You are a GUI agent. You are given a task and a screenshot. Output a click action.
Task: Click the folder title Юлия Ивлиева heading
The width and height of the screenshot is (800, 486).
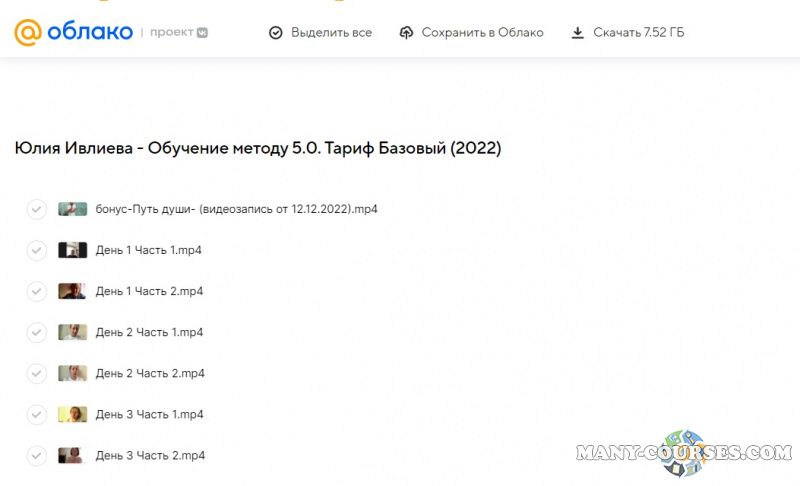pyautogui.click(x=258, y=149)
